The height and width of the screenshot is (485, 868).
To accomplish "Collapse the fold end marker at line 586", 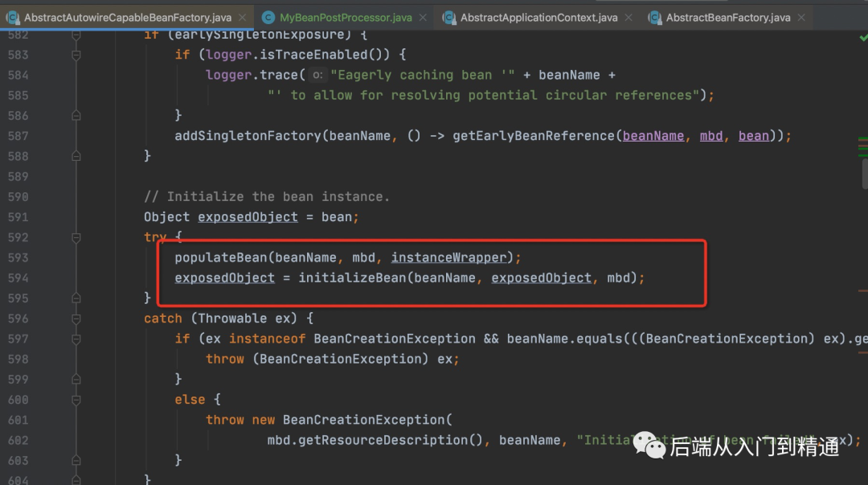I will (76, 115).
